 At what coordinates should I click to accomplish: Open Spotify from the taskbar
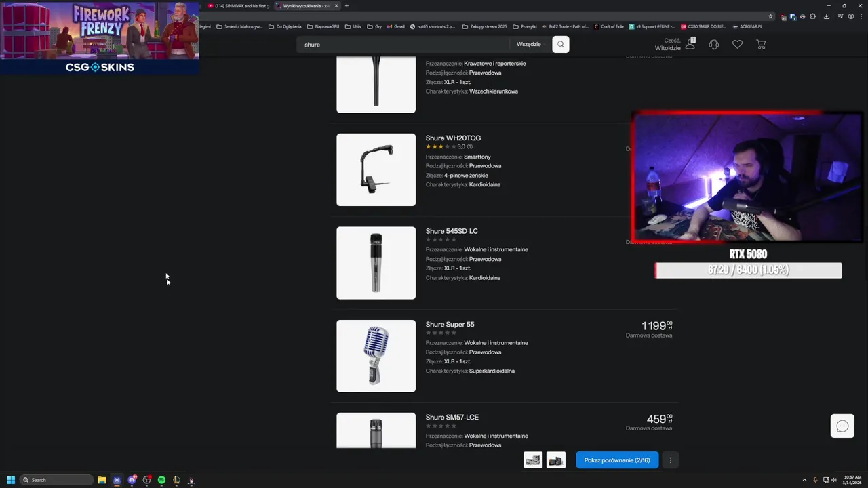click(161, 480)
